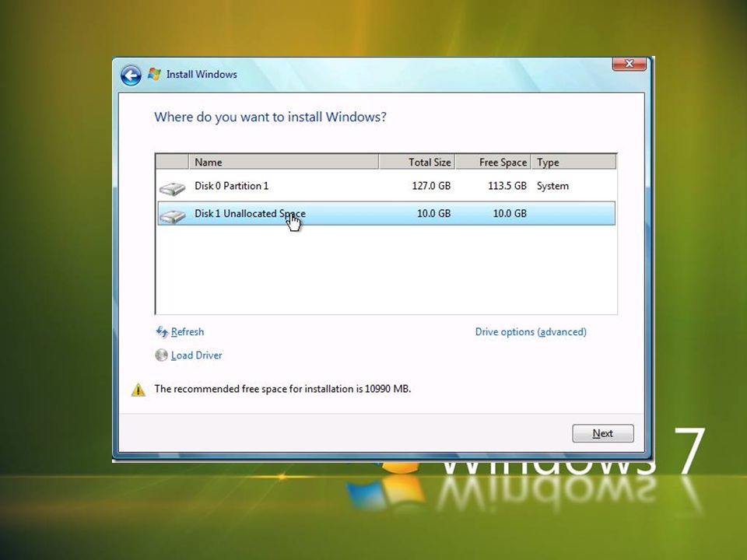The width and height of the screenshot is (747, 560).
Task: Click the drive icon for Disk 0 Partition 1
Action: 172,188
